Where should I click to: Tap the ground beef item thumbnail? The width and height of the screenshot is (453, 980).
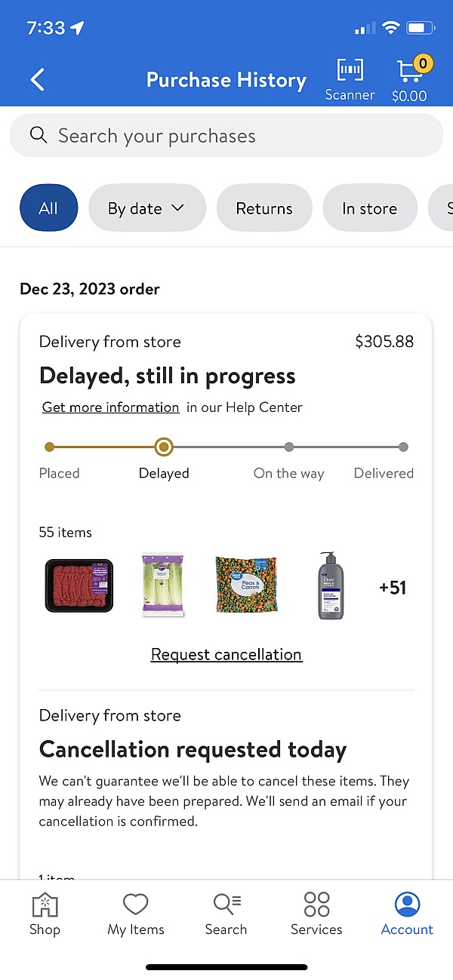coord(79,586)
